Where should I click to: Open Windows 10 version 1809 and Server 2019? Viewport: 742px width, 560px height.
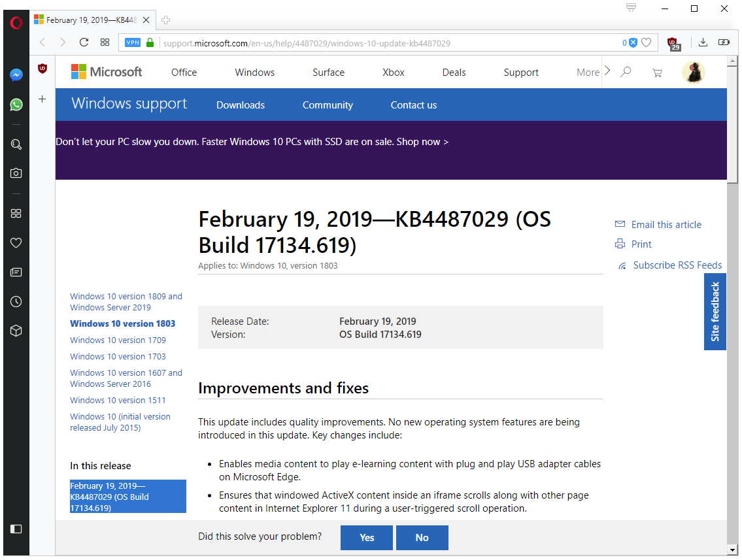click(x=126, y=302)
